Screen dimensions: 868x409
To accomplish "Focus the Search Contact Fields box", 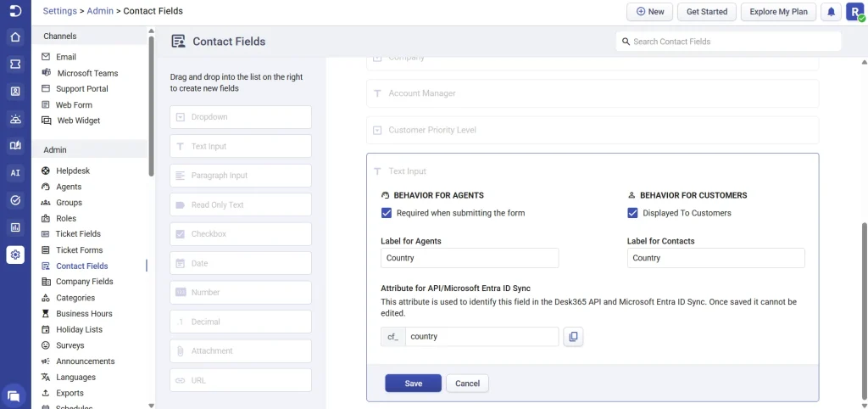I will (x=728, y=42).
